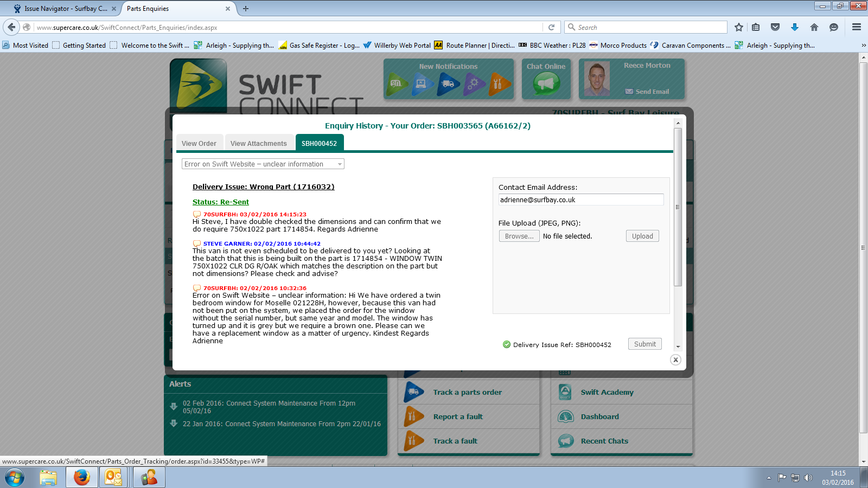Open the enquiry type dropdown
The image size is (868, 488).
263,164
